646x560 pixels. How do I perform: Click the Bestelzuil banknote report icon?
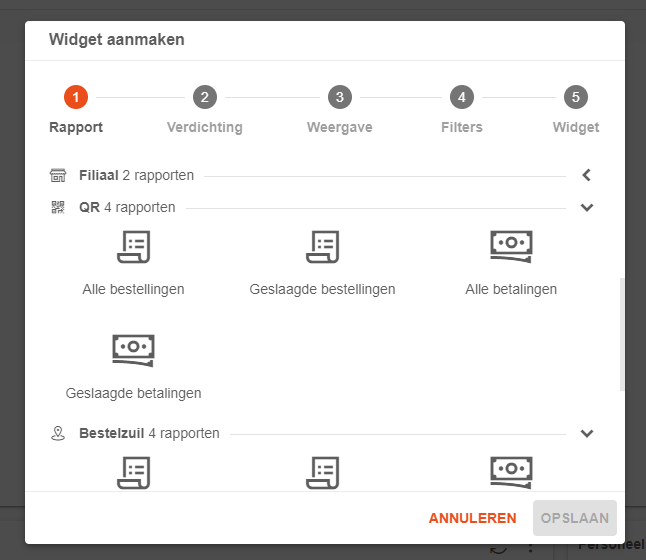click(x=511, y=473)
